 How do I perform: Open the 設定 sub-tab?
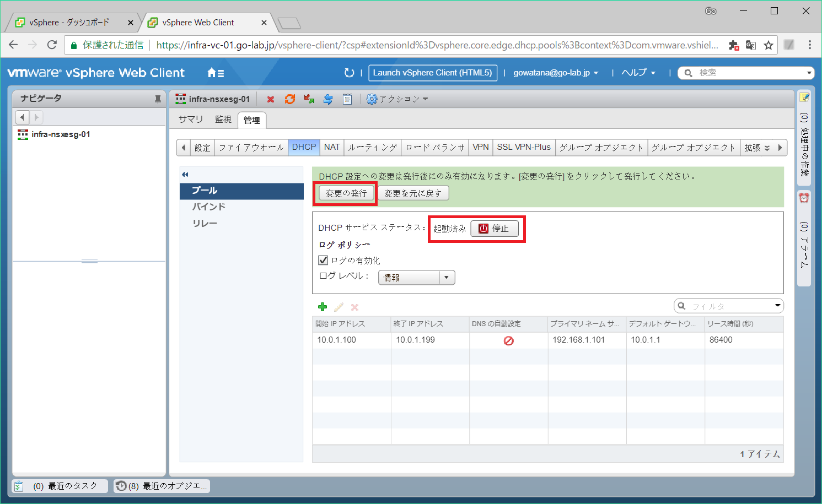coord(202,148)
